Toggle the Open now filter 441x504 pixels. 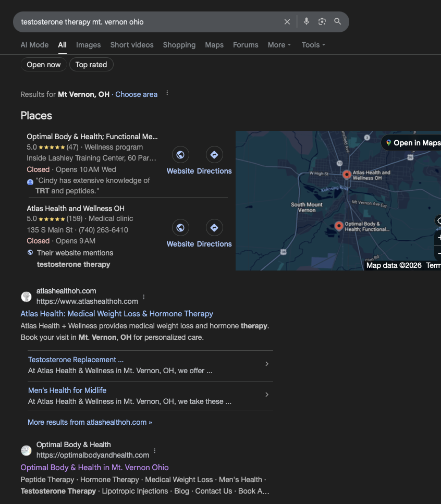[x=43, y=64]
